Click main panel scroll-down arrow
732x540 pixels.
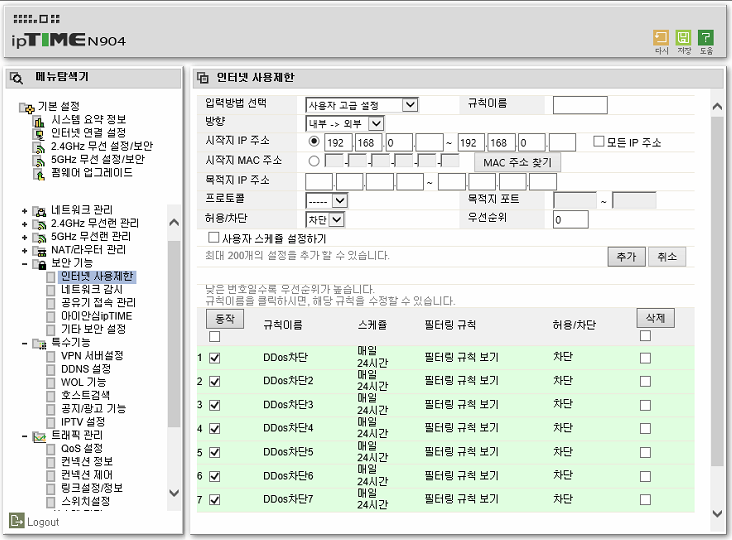[x=718, y=514]
